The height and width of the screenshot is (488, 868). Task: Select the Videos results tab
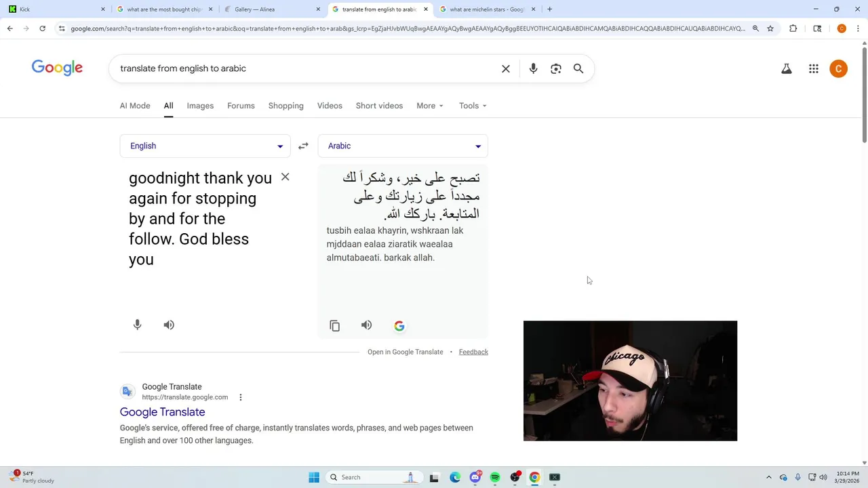pyautogui.click(x=330, y=106)
